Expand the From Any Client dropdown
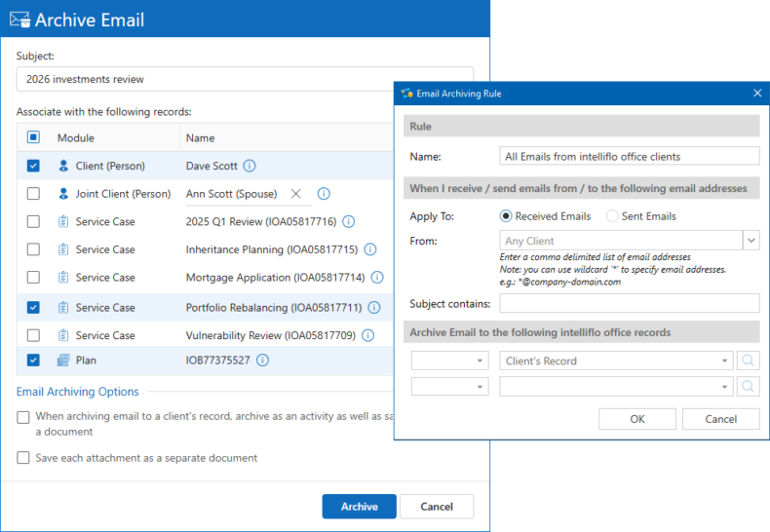 coord(751,240)
